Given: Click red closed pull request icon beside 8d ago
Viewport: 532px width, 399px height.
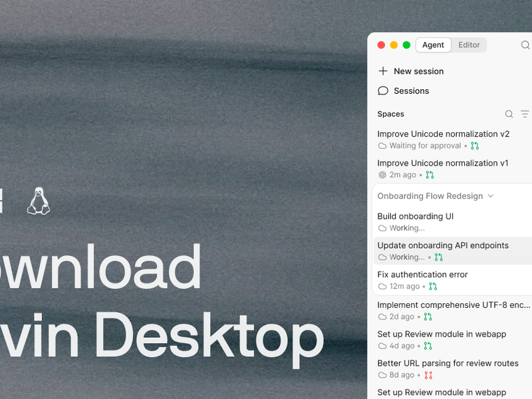Looking at the screenshot, I should point(428,375).
